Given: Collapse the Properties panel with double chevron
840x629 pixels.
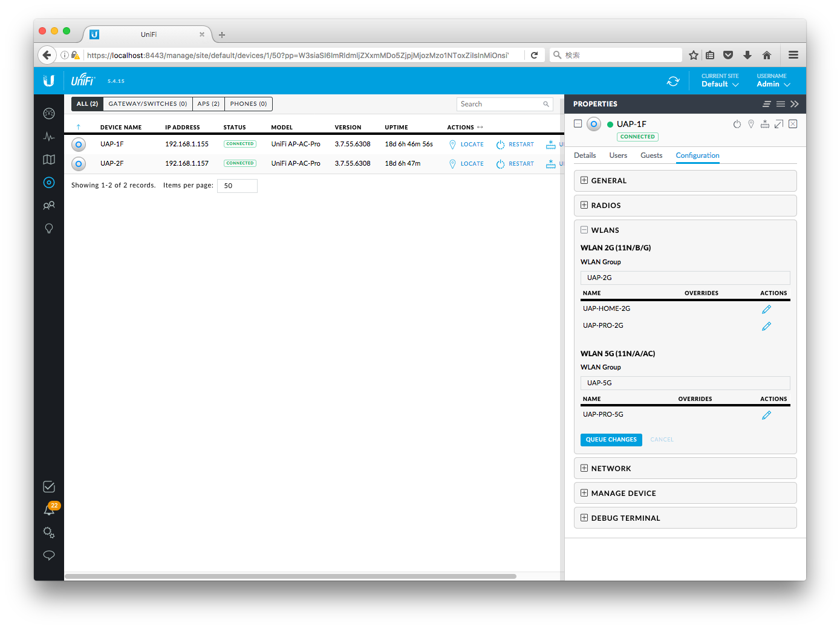Looking at the screenshot, I should [x=795, y=104].
